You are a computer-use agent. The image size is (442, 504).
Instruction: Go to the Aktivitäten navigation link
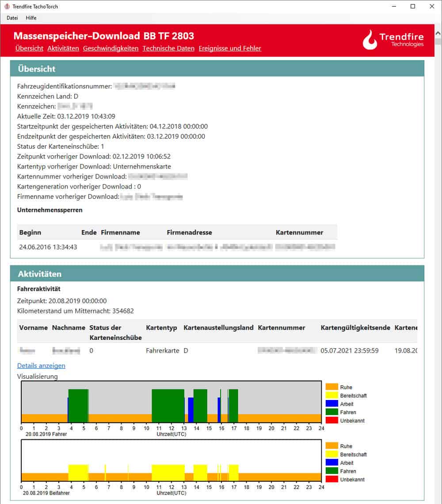click(x=63, y=49)
